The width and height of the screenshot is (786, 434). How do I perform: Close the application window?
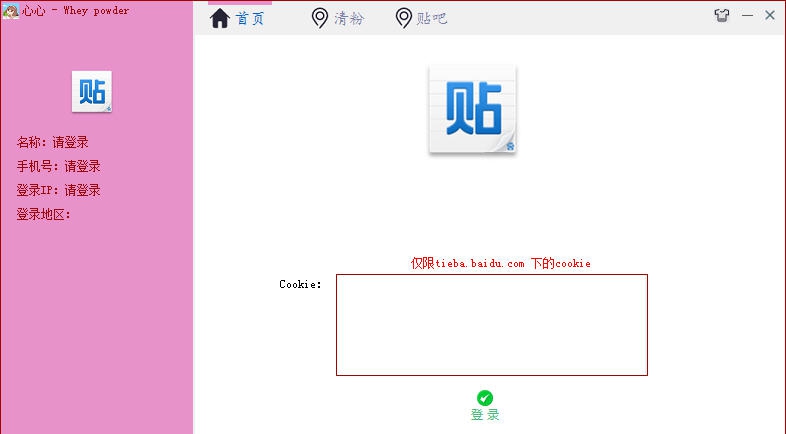[x=770, y=16]
